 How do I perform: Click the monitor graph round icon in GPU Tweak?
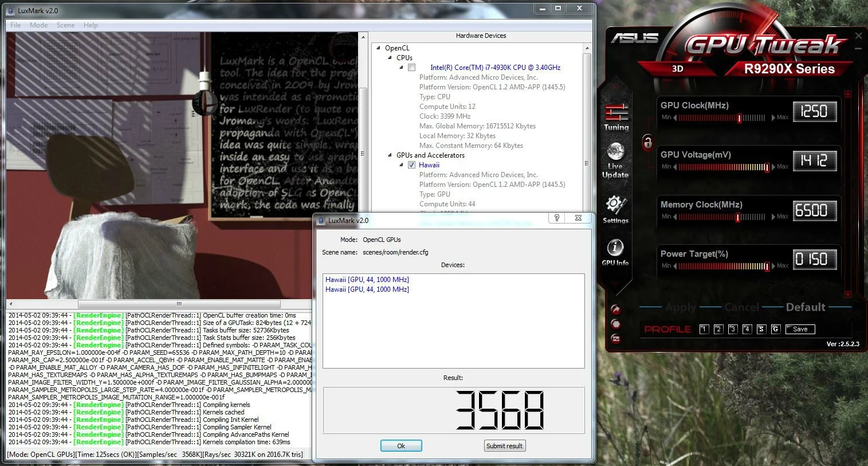point(616,338)
